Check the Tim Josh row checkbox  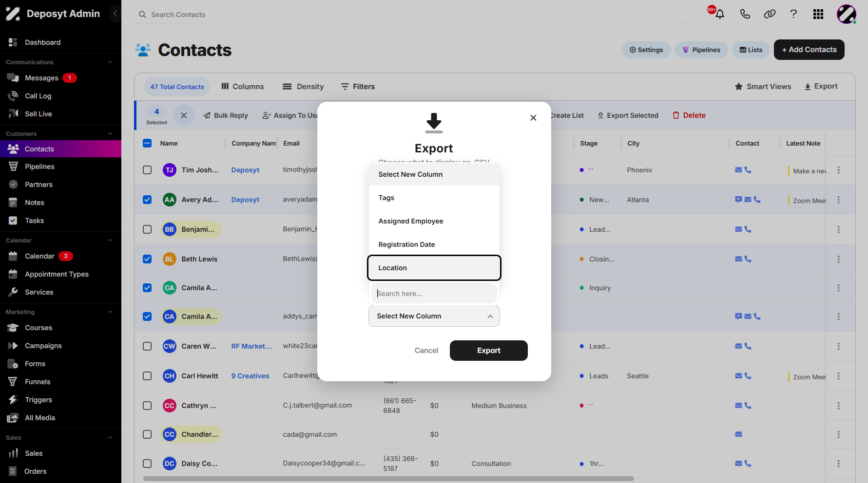(147, 170)
